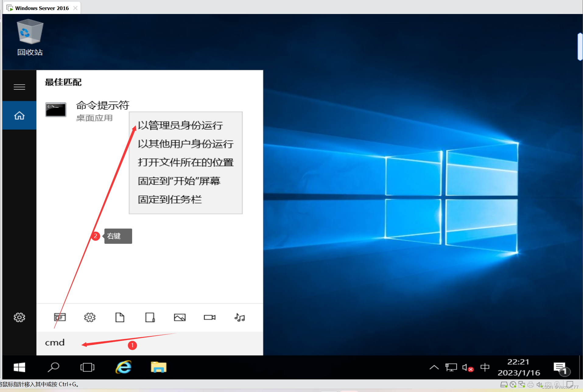Filter search results by videos
The width and height of the screenshot is (583, 392).
point(210,317)
